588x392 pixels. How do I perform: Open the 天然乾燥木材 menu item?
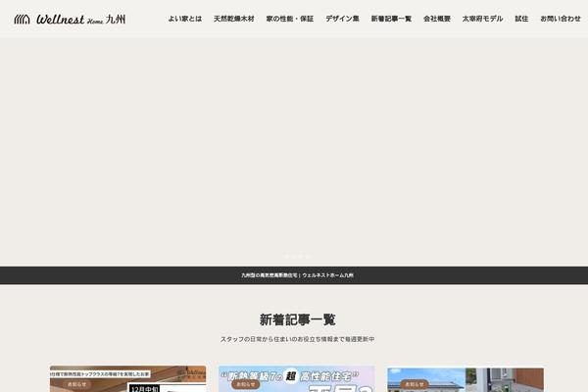coord(234,19)
